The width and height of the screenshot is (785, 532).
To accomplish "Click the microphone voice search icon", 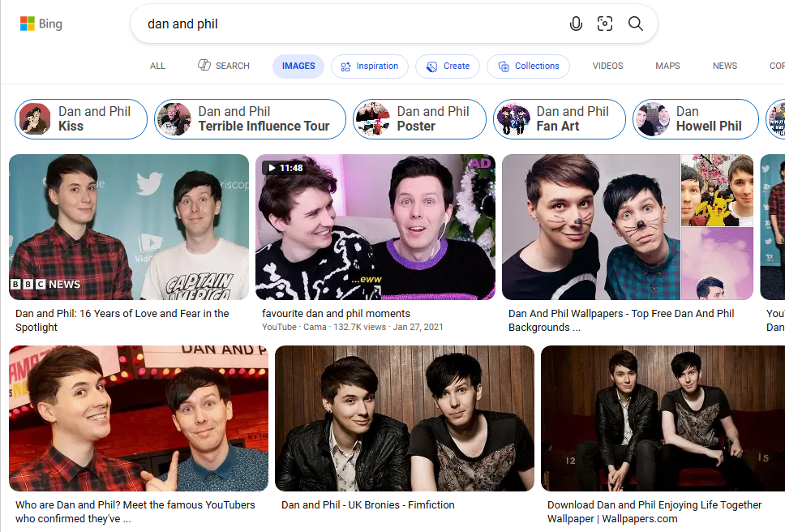I will point(576,24).
